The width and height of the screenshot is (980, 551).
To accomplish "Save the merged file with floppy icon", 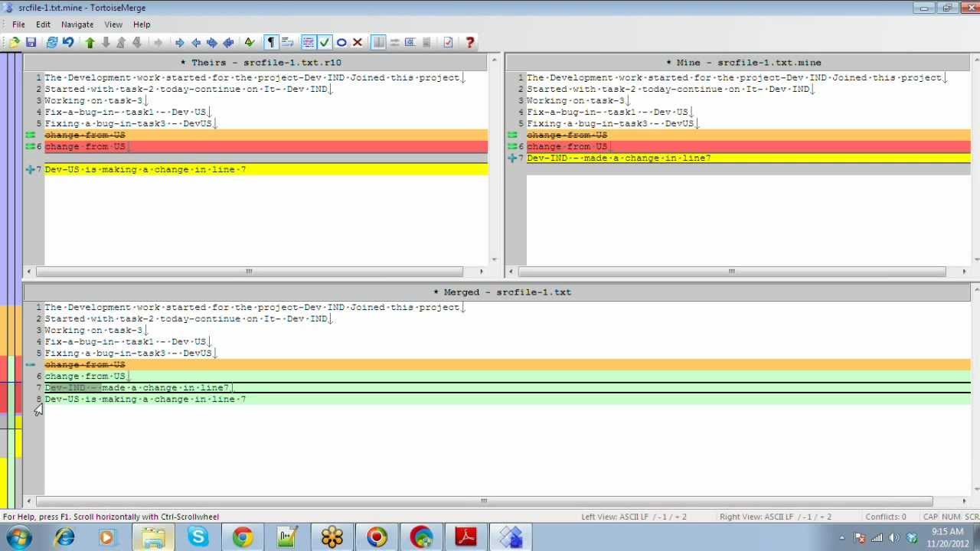I will click(x=31, y=43).
